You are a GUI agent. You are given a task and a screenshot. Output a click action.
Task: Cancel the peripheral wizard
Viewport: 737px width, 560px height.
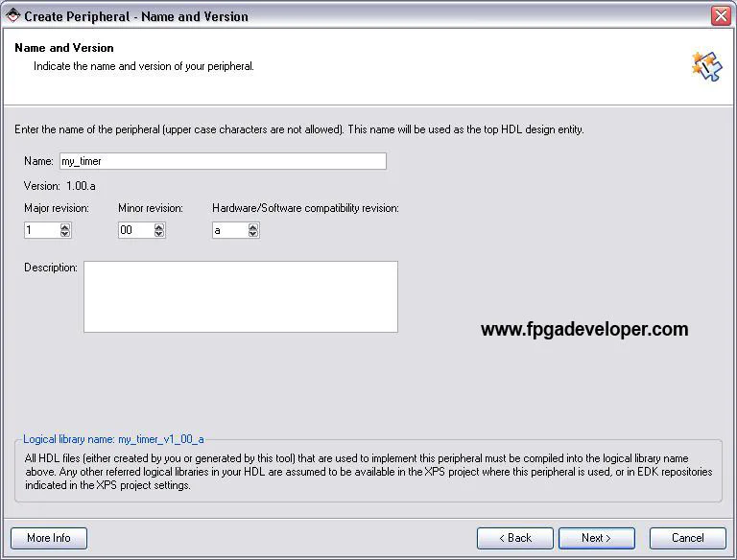click(x=687, y=538)
